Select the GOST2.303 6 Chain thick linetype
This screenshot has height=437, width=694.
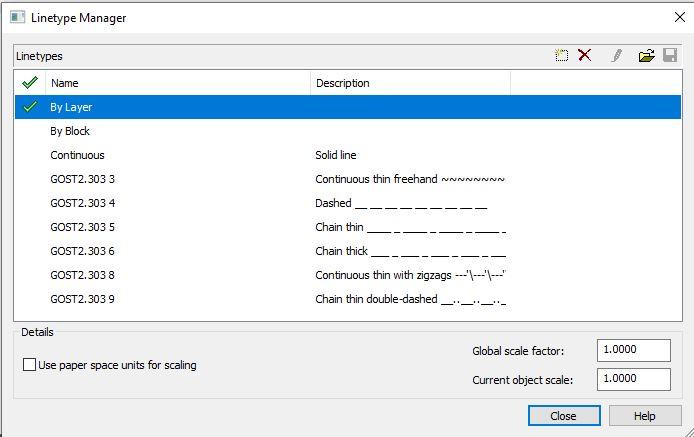pos(83,251)
